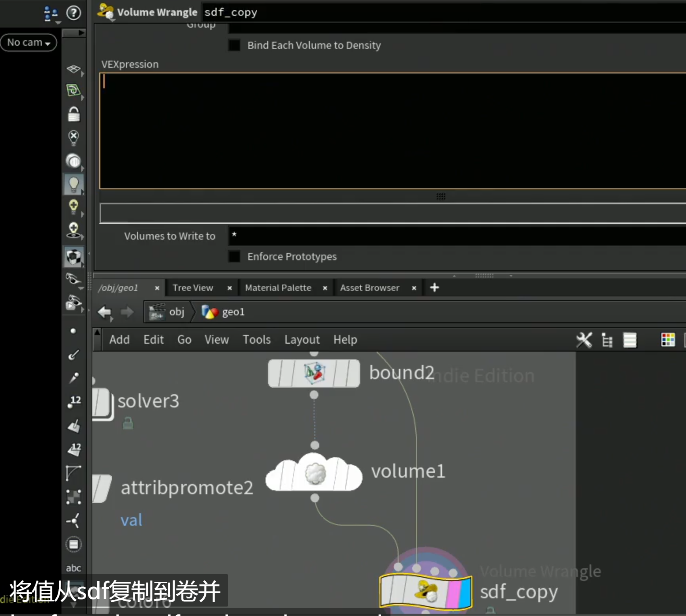686x616 pixels.
Task: Select the headlight bulb display icon
Action: pyautogui.click(x=74, y=184)
